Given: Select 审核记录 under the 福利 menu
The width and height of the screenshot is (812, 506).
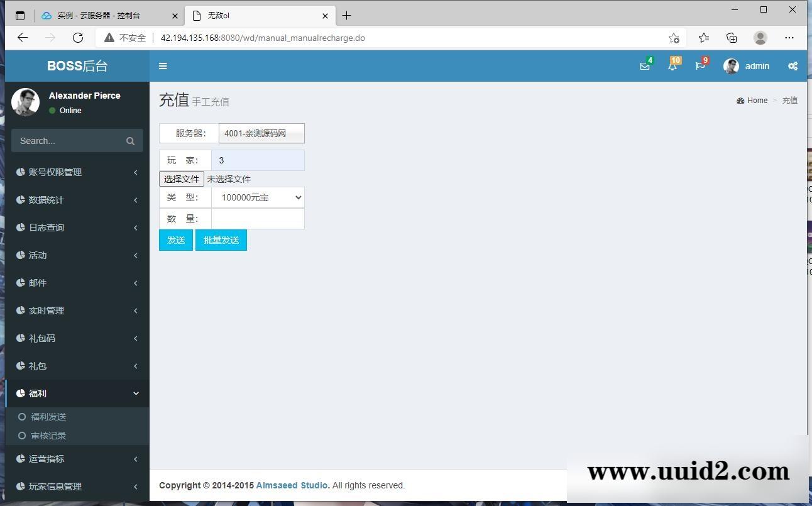Looking at the screenshot, I should tap(48, 435).
